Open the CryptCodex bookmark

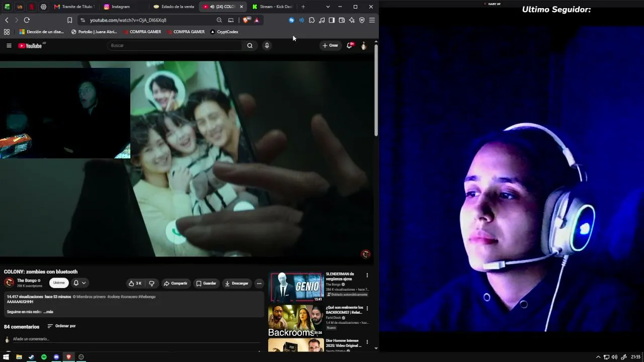point(224,32)
